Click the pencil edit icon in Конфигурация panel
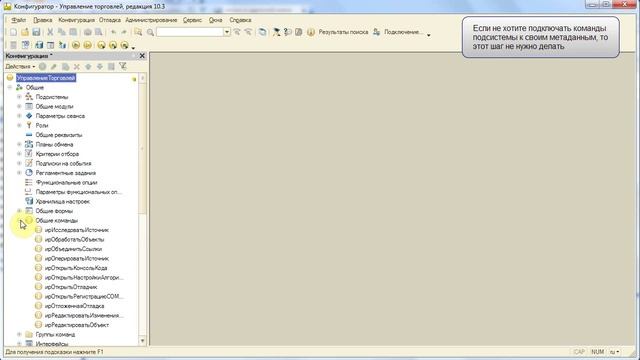 53,67
